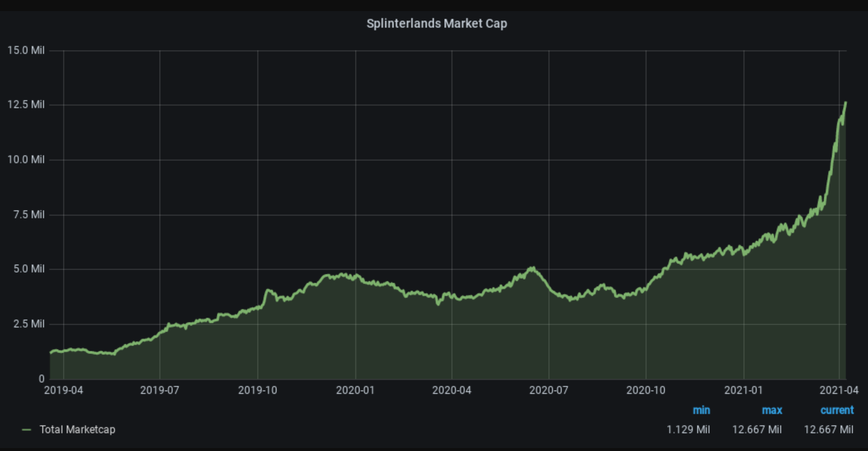Open the Splinterlands Market Cap panel title

pyautogui.click(x=437, y=24)
